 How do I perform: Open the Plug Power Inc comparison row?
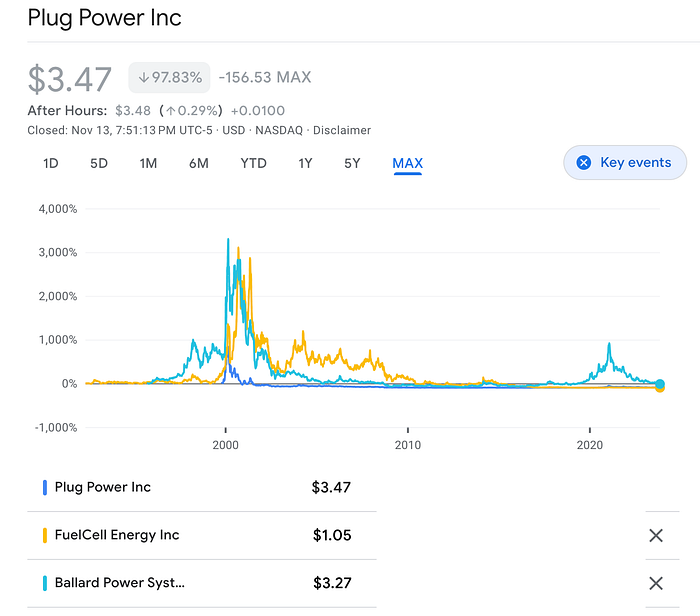click(x=202, y=487)
